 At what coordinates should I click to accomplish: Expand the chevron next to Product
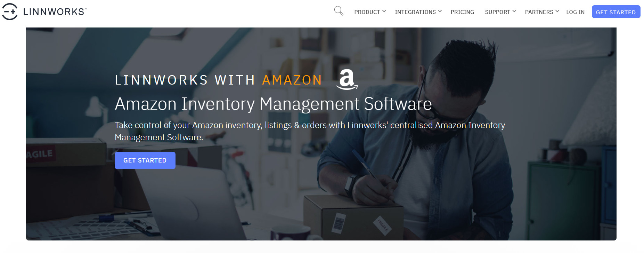pos(384,11)
